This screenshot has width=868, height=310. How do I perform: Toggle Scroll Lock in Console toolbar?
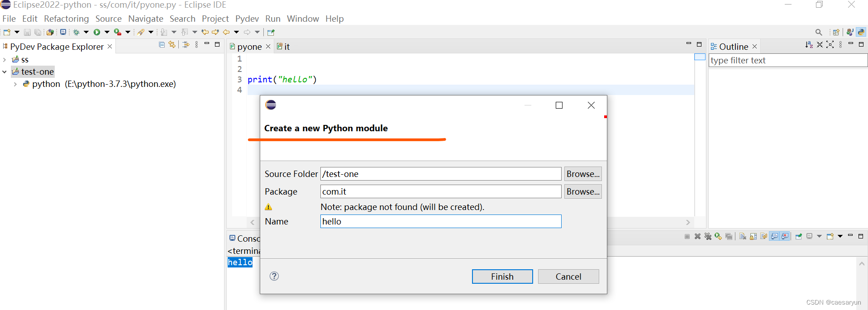tap(753, 236)
